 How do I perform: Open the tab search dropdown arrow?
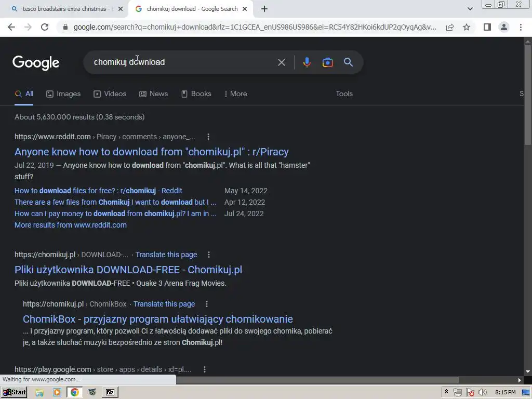point(470,9)
